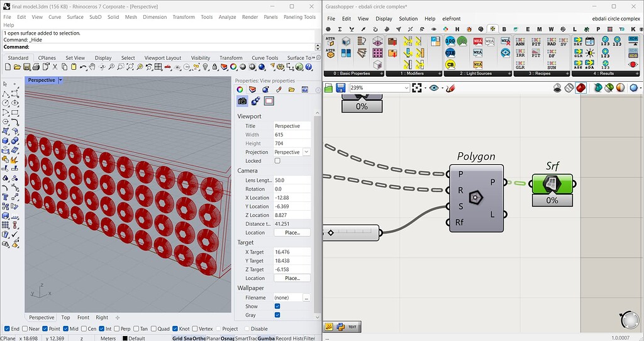This screenshot has width=644, height=341.
Task: Open Grasshopper preview eye dropdown arrow
Action: pyautogui.click(x=442, y=88)
